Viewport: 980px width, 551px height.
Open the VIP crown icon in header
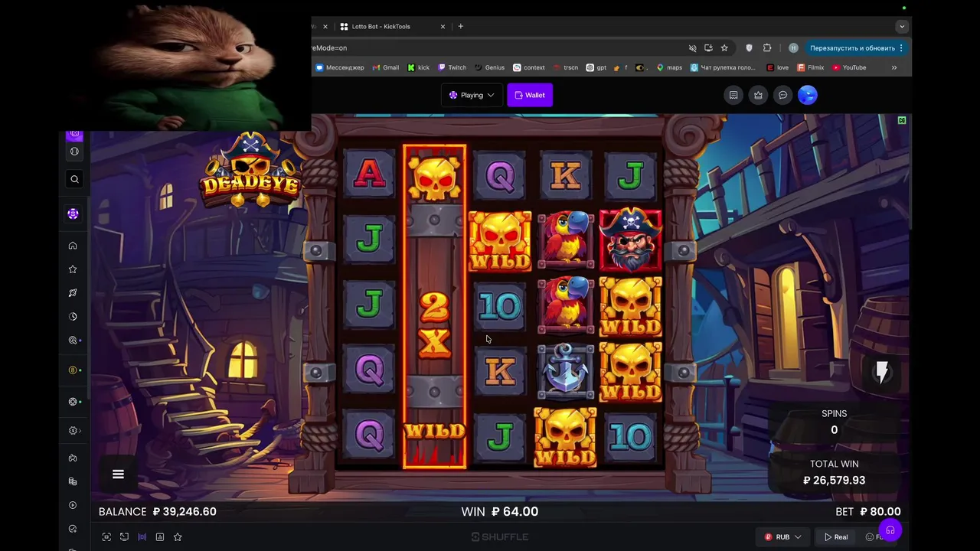tap(758, 95)
